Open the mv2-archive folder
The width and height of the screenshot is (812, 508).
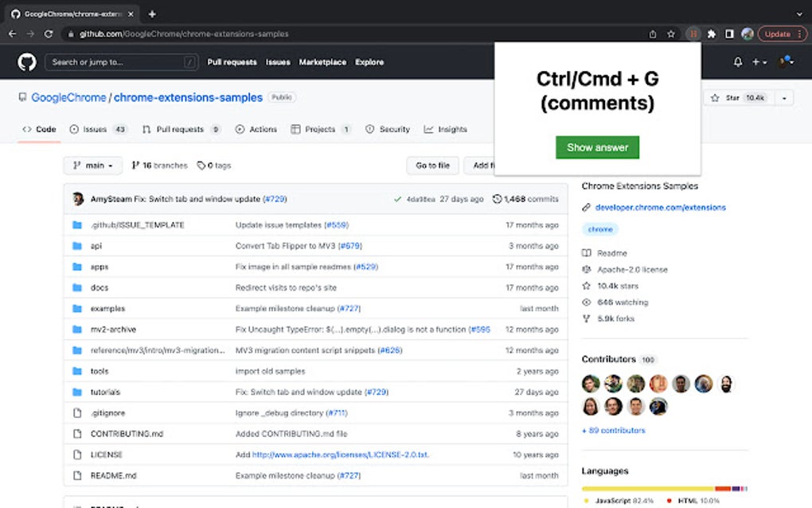point(113,330)
